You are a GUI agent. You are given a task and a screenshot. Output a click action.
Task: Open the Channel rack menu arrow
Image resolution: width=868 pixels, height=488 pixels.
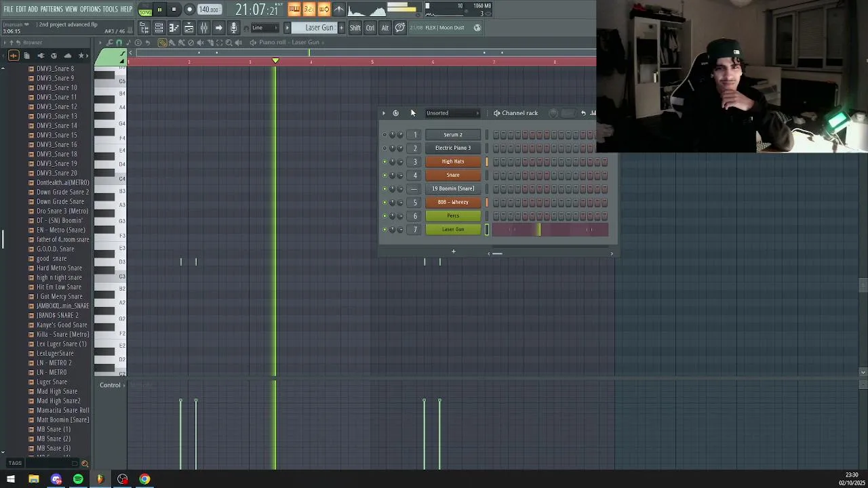383,113
